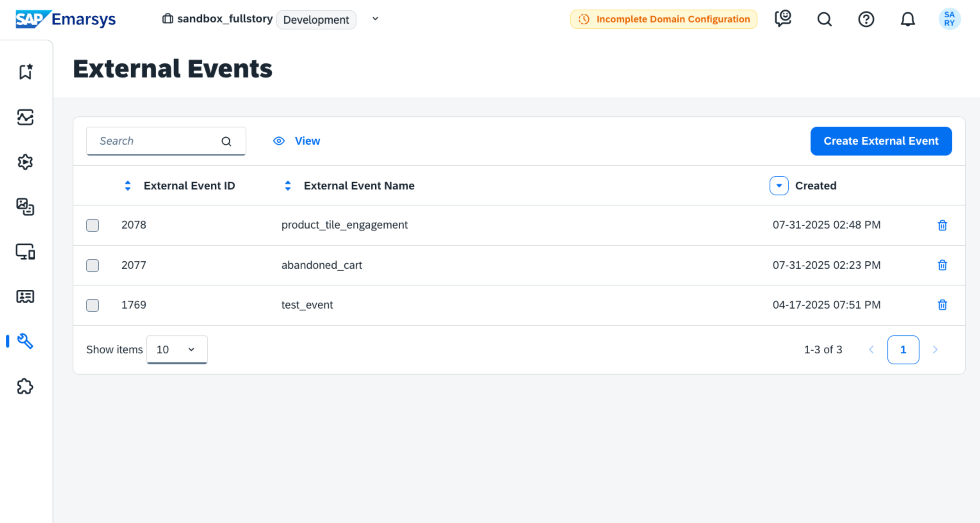Tick the test_event row checkbox
The image size is (980, 523).
tap(93, 305)
